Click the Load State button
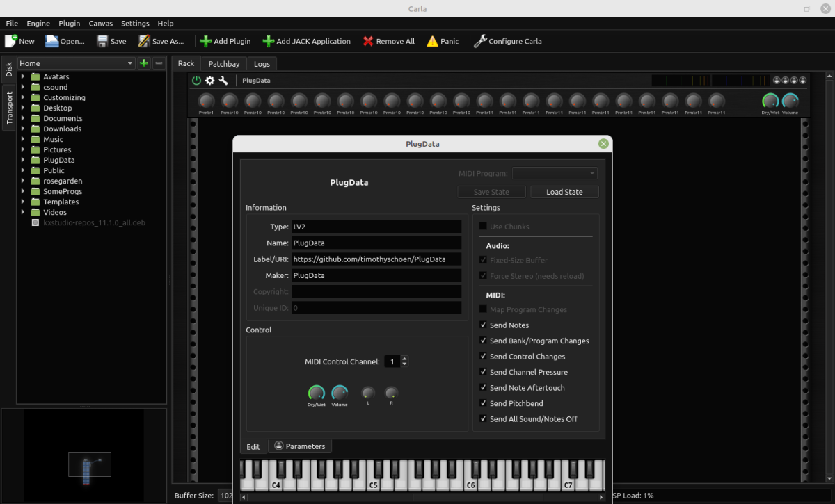Image resolution: width=835 pixels, height=504 pixels. coord(564,192)
